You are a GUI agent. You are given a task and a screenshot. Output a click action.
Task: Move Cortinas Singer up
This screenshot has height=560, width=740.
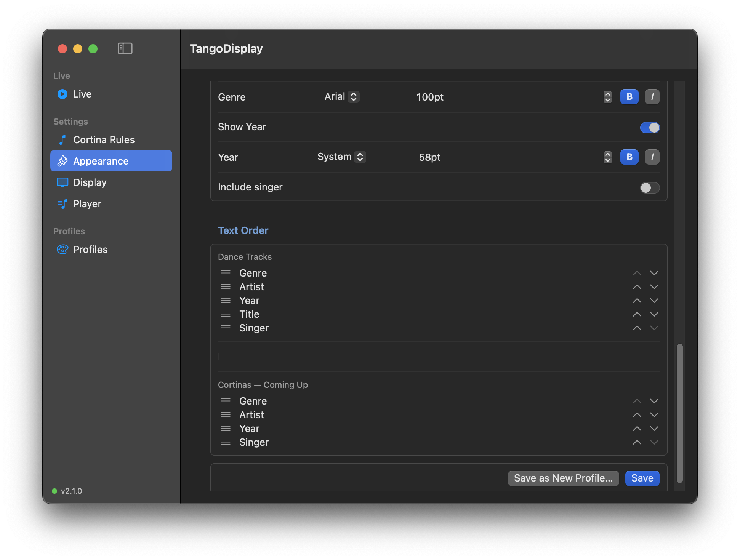pyautogui.click(x=637, y=442)
